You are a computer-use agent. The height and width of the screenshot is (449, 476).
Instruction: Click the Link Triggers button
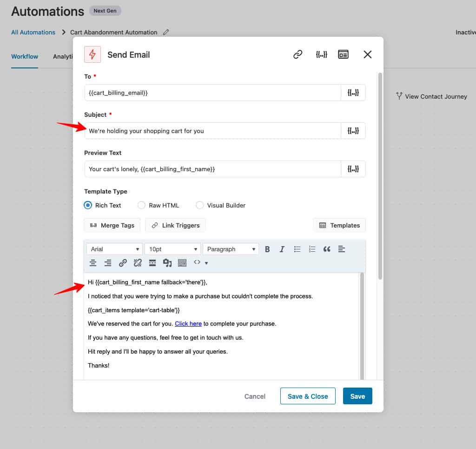175,225
